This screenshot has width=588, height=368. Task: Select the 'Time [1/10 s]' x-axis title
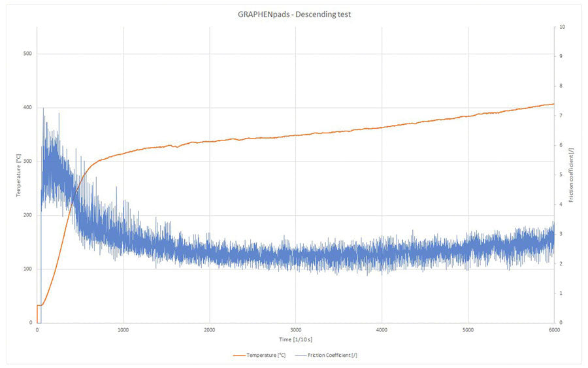(x=295, y=339)
